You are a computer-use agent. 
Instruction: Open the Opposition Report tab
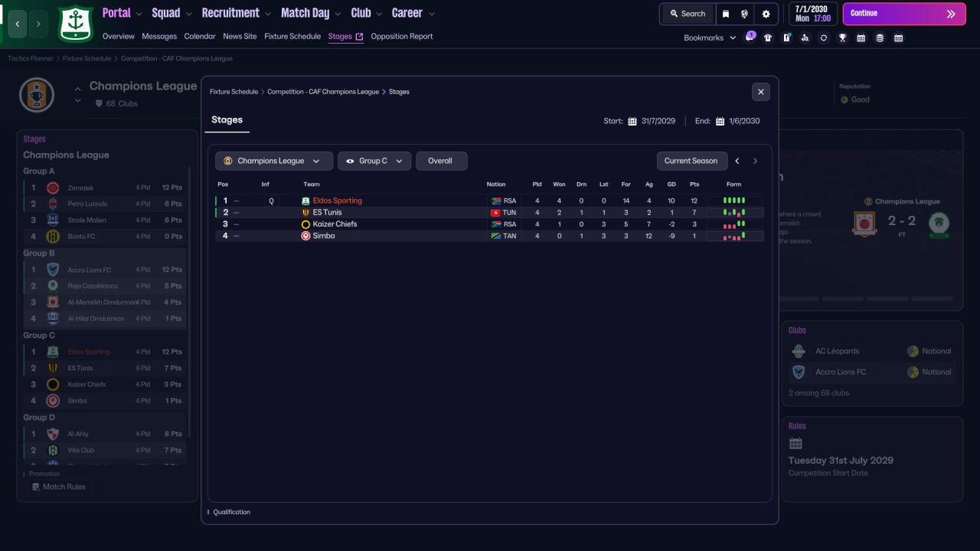point(402,37)
